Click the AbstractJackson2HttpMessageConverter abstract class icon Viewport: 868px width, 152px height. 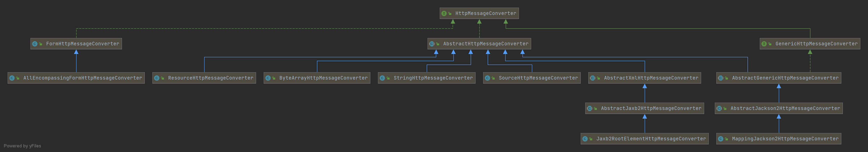(x=719, y=108)
